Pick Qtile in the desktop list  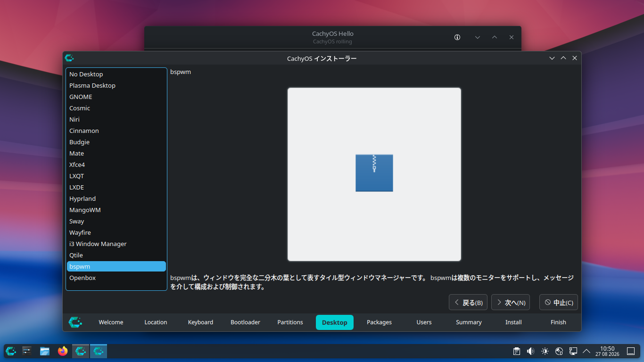pos(116,255)
